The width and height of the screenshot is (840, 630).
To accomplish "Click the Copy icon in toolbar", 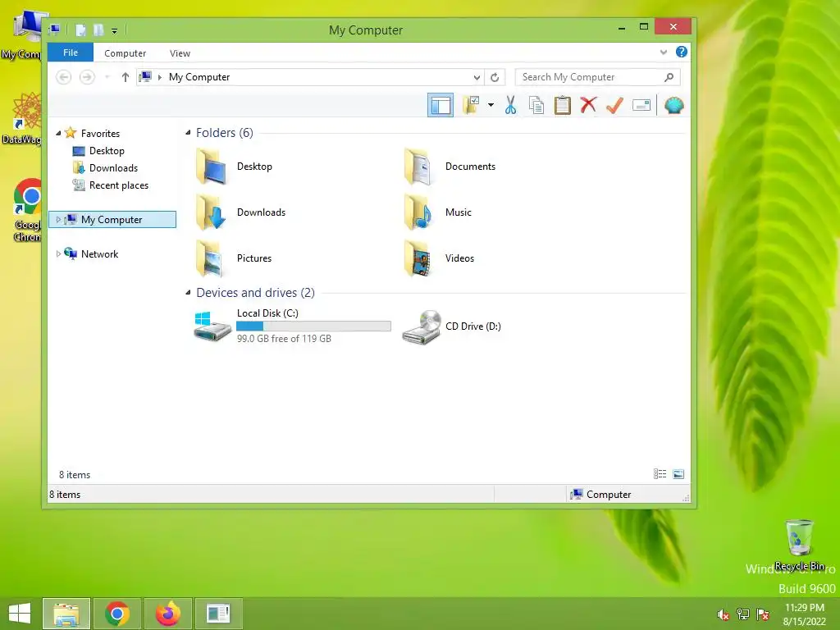I will tap(536, 105).
